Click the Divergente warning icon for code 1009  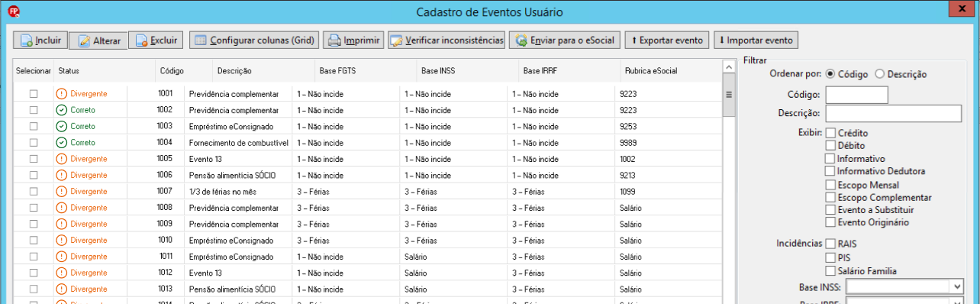pyautogui.click(x=61, y=224)
